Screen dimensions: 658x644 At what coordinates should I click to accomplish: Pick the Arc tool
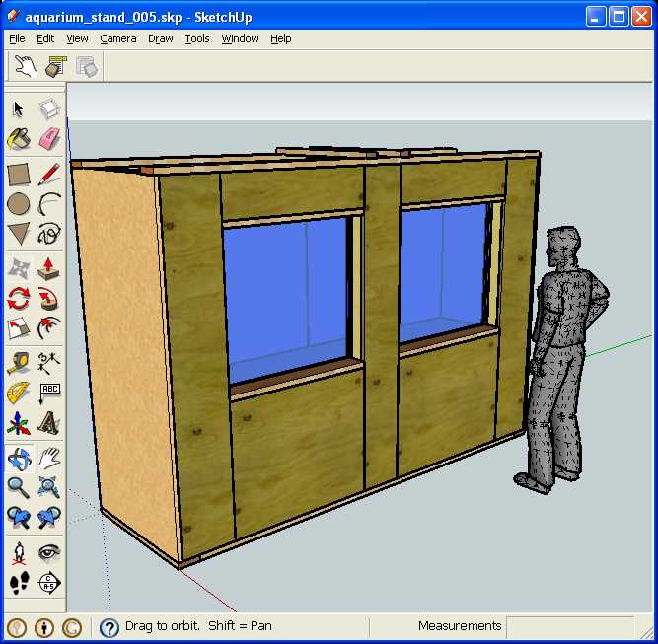49,204
